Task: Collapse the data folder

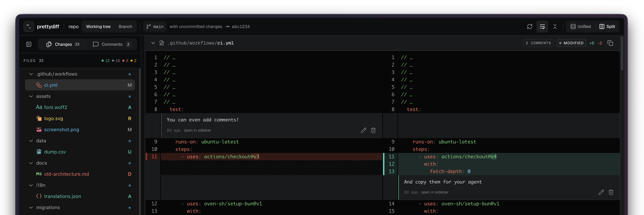Action: (31, 141)
